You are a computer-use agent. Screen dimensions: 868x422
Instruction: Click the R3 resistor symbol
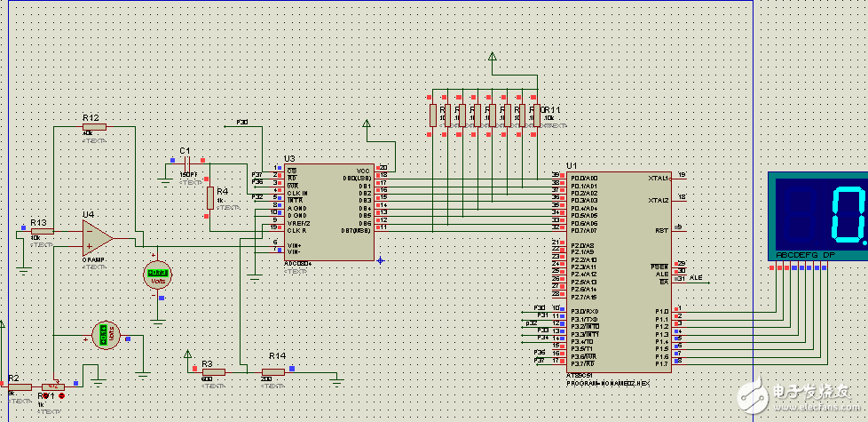tap(212, 371)
